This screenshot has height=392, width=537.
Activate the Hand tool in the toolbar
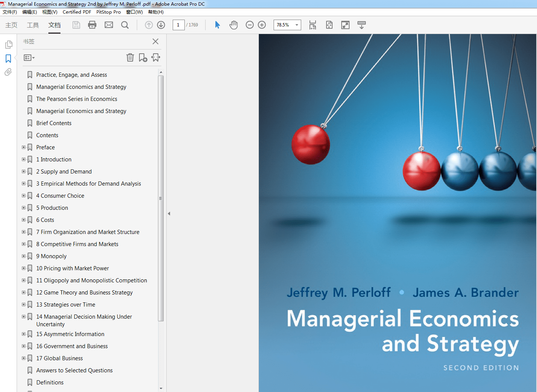pyautogui.click(x=234, y=25)
